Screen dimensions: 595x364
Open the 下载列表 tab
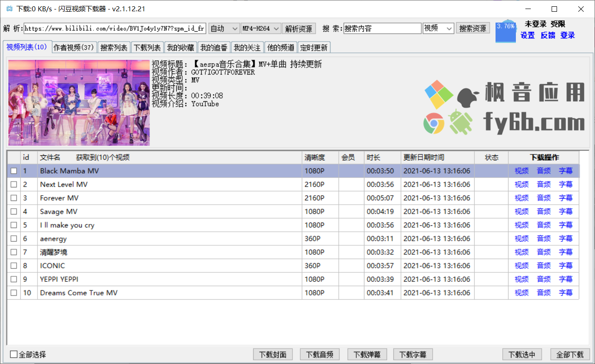click(147, 47)
